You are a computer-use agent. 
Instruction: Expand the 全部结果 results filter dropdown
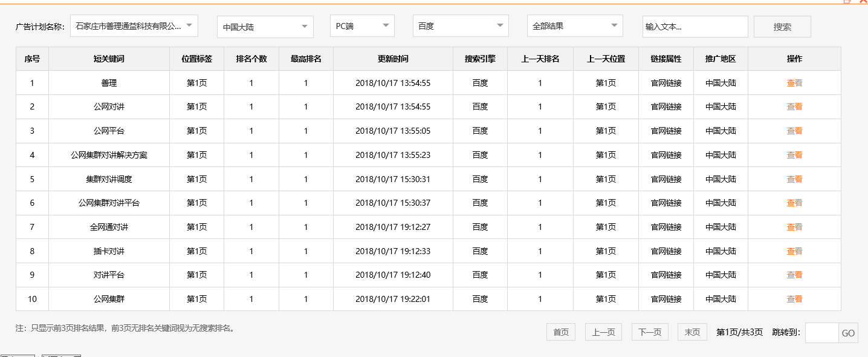pyautogui.click(x=574, y=25)
